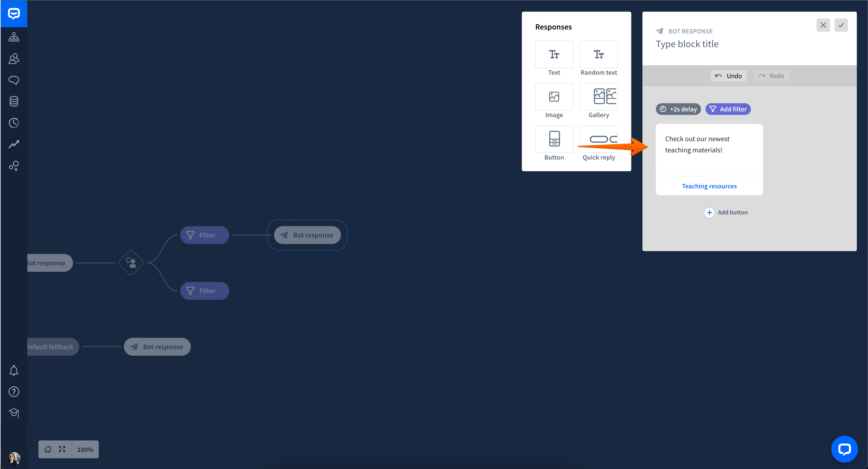
Task: Click the Add button plus icon
Action: tap(709, 212)
